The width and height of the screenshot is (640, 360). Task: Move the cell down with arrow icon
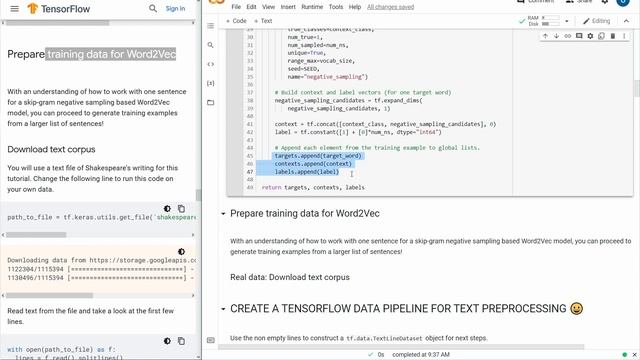(x=556, y=36)
